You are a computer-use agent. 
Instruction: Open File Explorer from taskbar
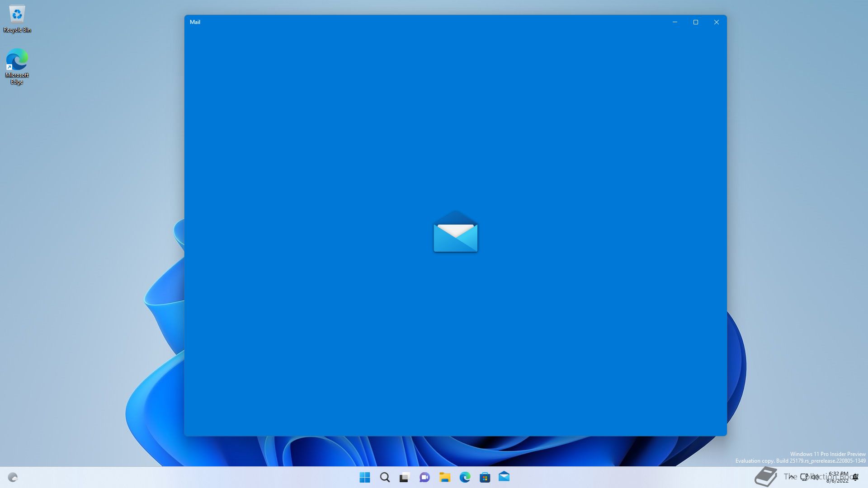point(445,477)
